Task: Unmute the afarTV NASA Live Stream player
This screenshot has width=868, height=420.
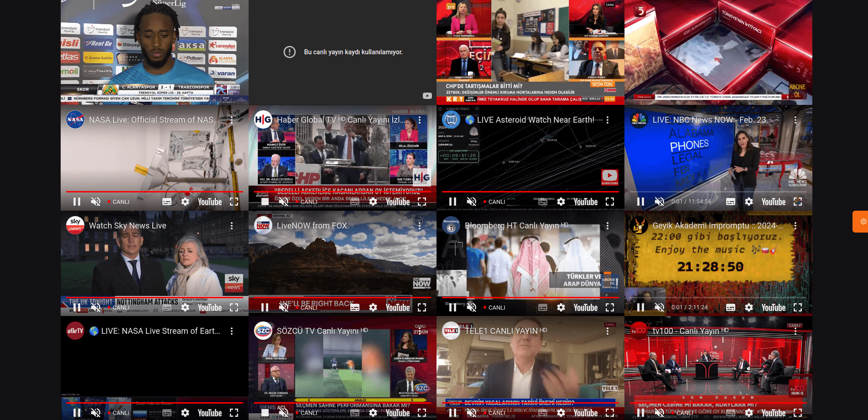Action: (96, 413)
